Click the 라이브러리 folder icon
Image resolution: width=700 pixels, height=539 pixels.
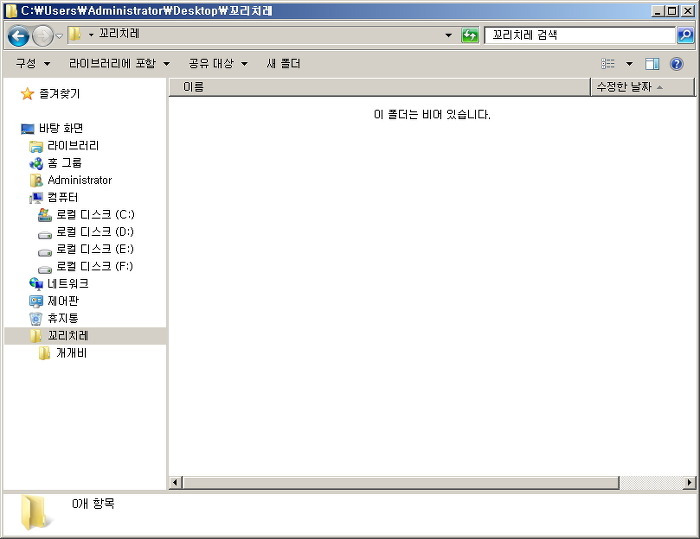[36, 146]
